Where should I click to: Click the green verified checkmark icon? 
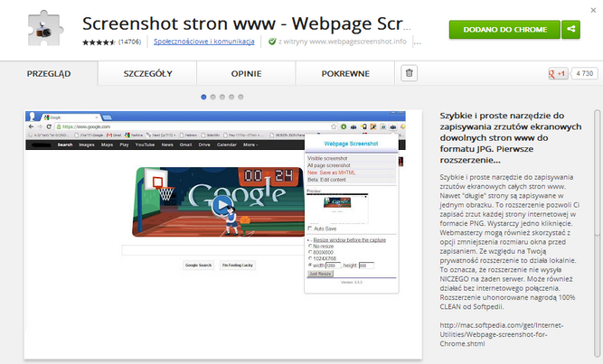pyautogui.click(x=272, y=42)
